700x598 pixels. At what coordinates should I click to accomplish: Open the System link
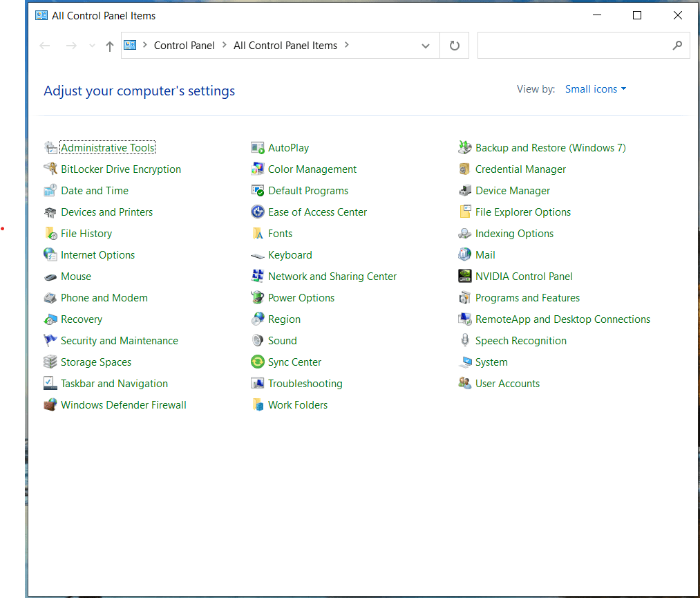tap(491, 362)
